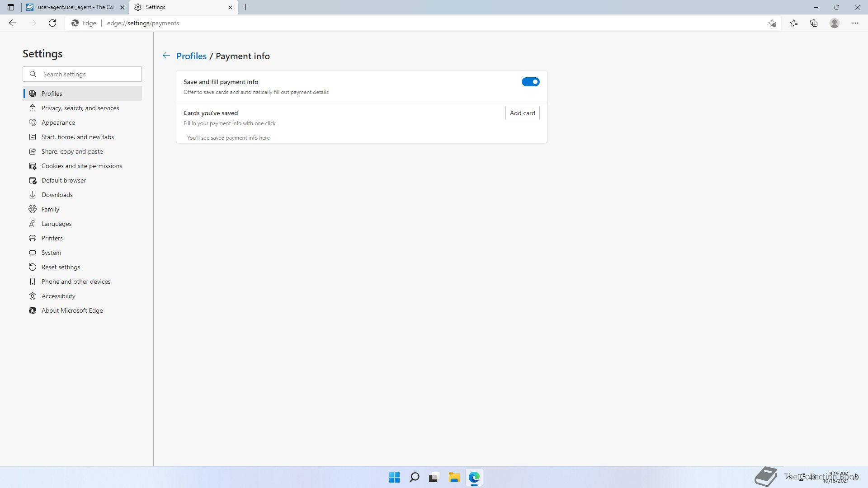
Task: Click the back arrow beside Profiles breadcrumb
Action: click(x=166, y=56)
